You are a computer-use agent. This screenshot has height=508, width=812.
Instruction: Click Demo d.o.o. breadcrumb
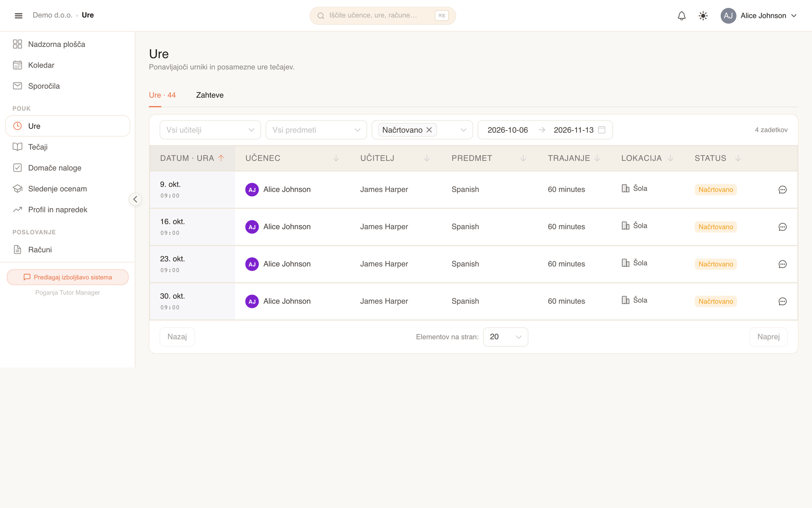(x=52, y=15)
